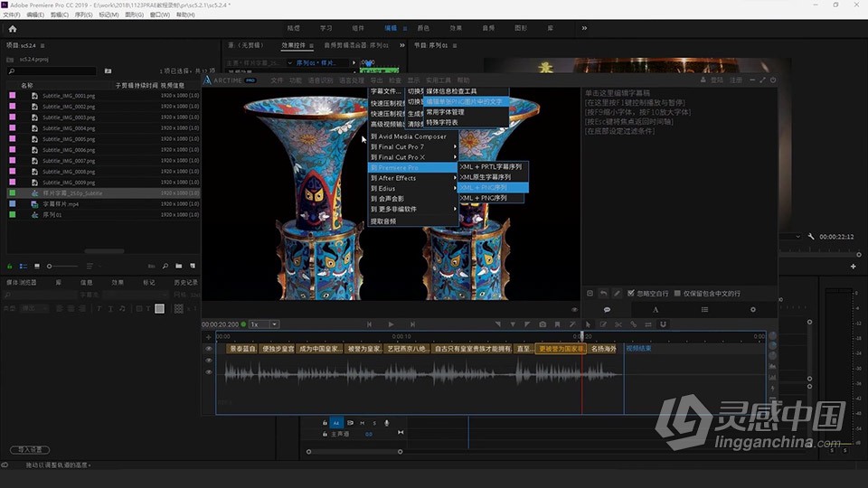Screen dimensions: 868x488
Task: Select the scissors cut tool in Arctime
Action: pos(618,324)
